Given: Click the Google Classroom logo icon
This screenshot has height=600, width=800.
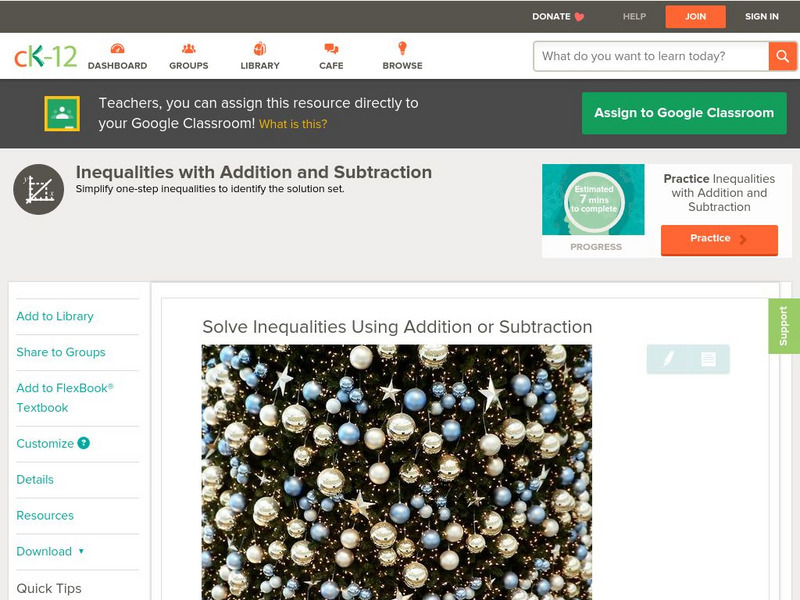Looking at the screenshot, I should pos(62,113).
